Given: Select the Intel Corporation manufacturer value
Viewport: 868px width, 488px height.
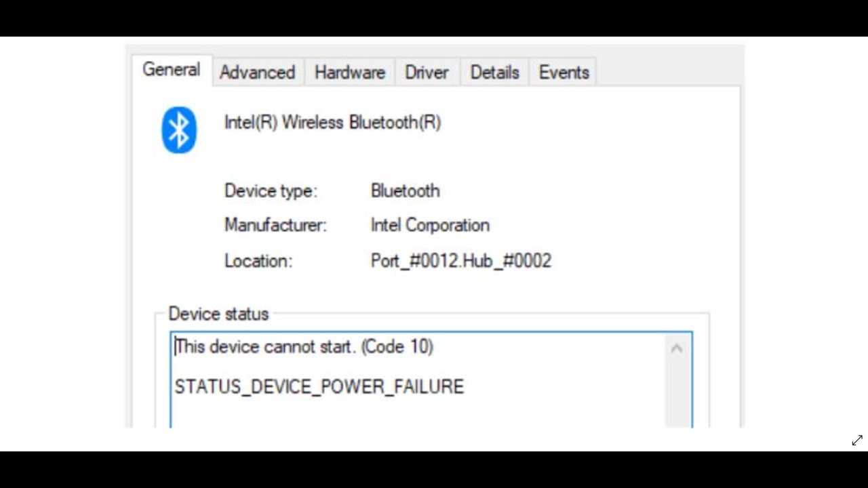Looking at the screenshot, I should (430, 225).
